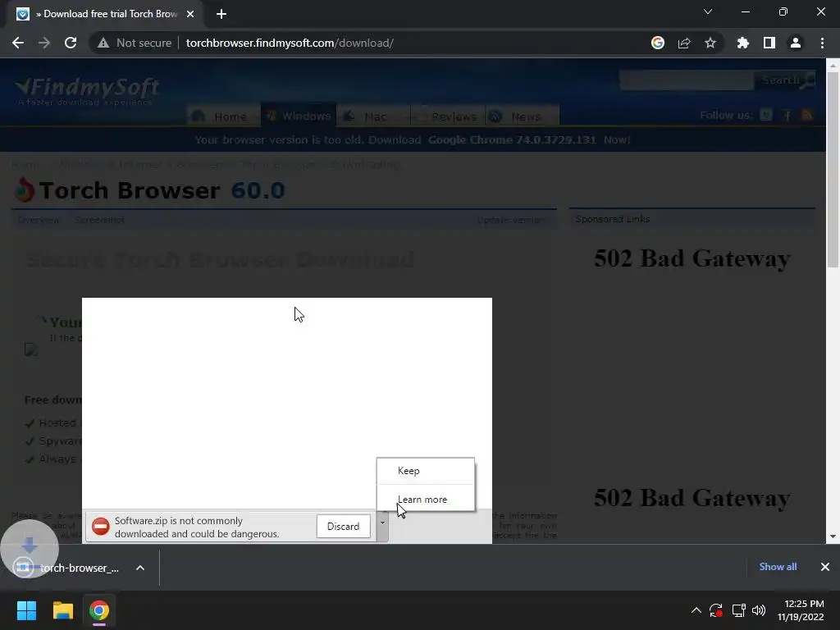Choose Learn more from the download menu

(x=426, y=500)
